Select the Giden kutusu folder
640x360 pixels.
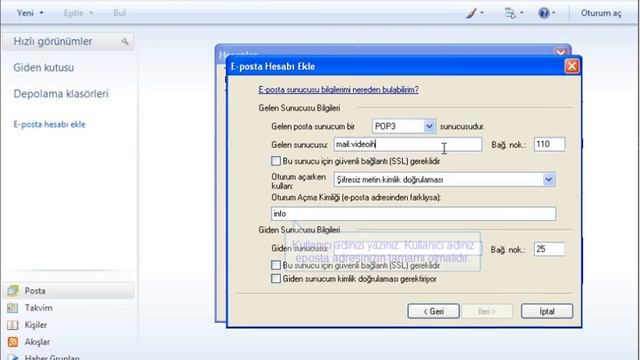point(44,68)
